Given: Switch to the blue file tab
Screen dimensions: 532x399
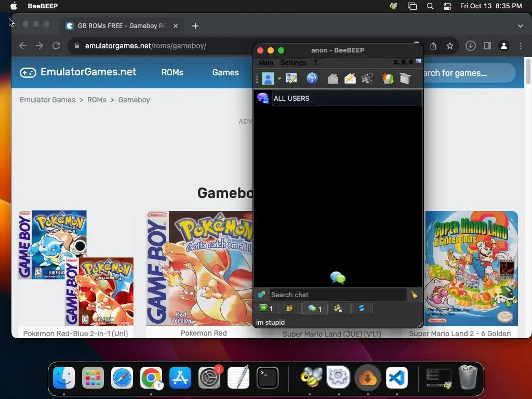Looking at the screenshot, I should pos(362,309).
